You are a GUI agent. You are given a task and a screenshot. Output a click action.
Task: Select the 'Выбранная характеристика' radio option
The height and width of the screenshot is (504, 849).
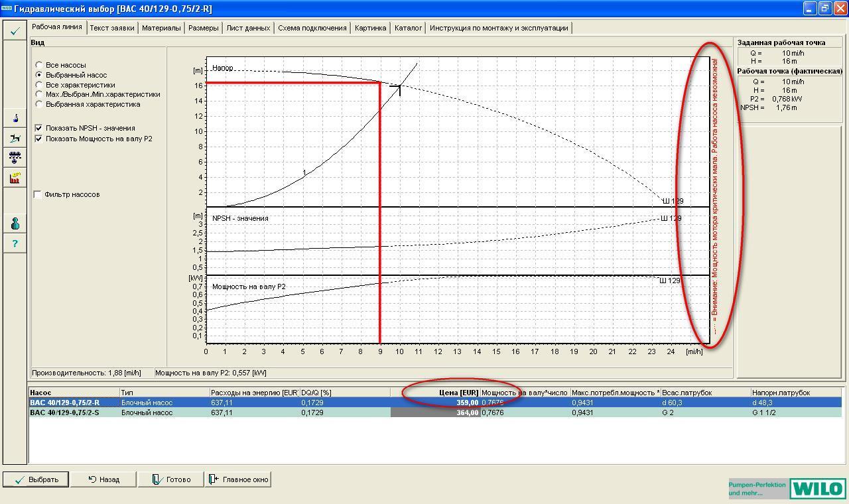(39, 104)
